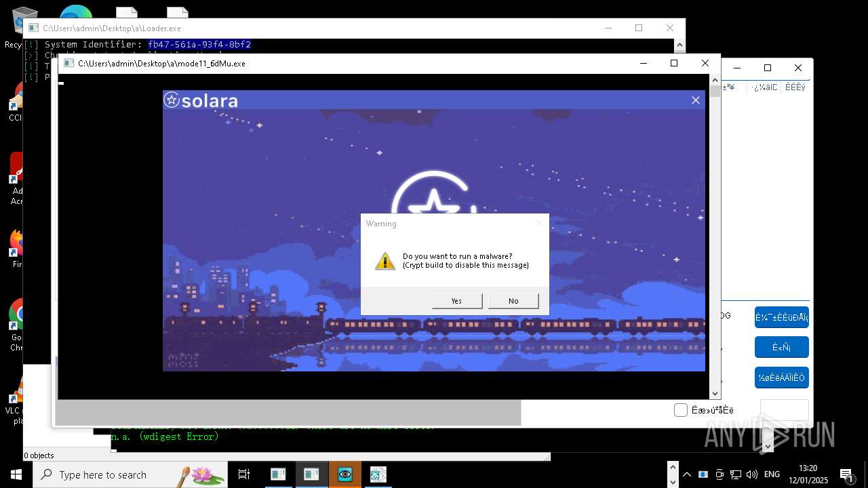This screenshot has height=488, width=868.
Task: Minimize the mode11_6dMu.exe console window
Action: tap(644, 63)
